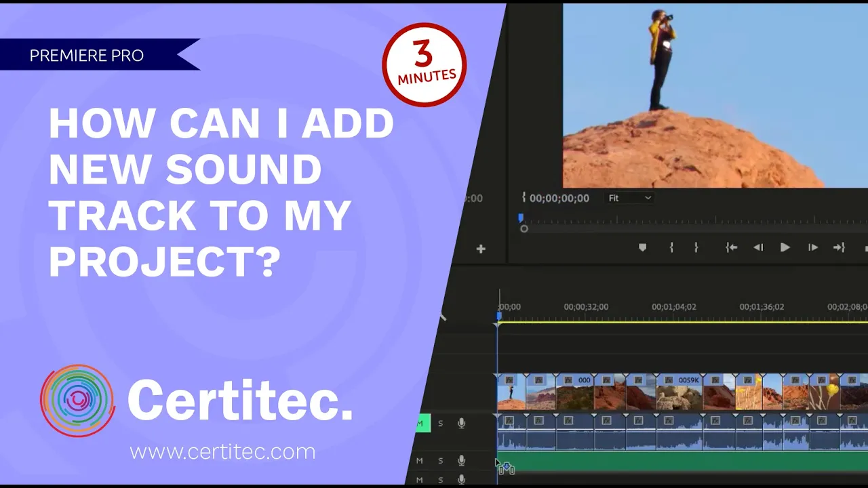
Task: Select the video clip labeled 000
Action: click(575, 392)
